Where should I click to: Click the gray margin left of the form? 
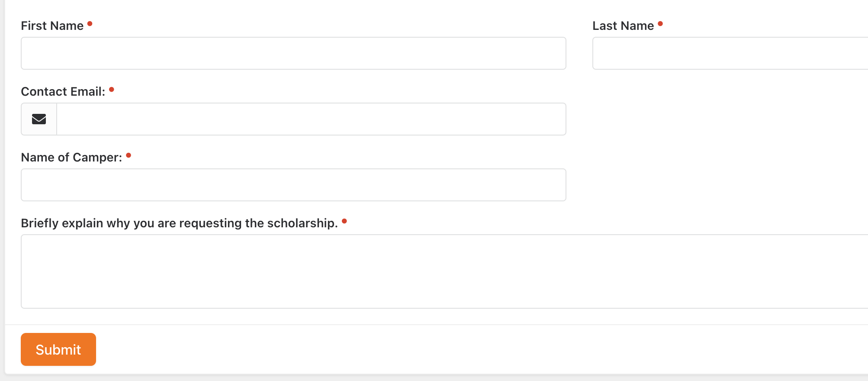pyautogui.click(x=2, y=190)
